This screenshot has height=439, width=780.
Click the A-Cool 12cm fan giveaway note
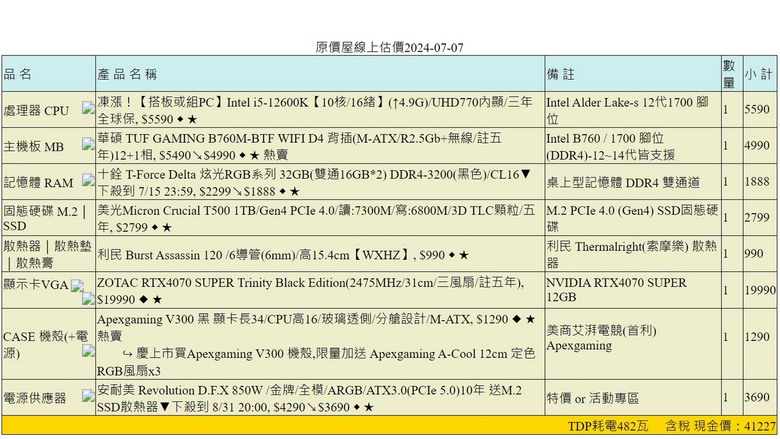(316, 362)
